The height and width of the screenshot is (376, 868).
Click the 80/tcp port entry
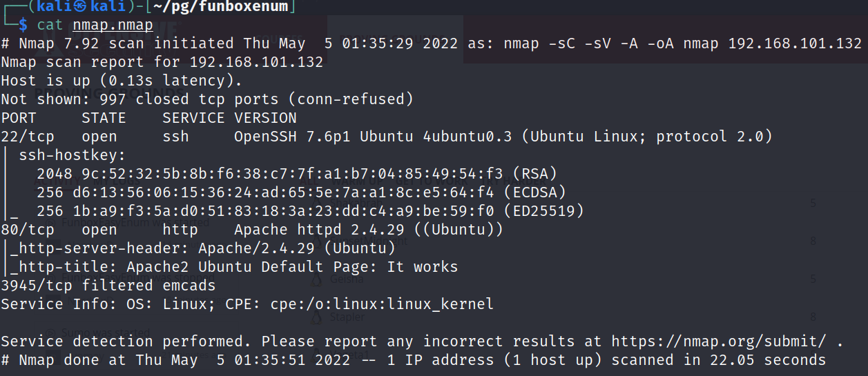pyautogui.click(x=28, y=229)
